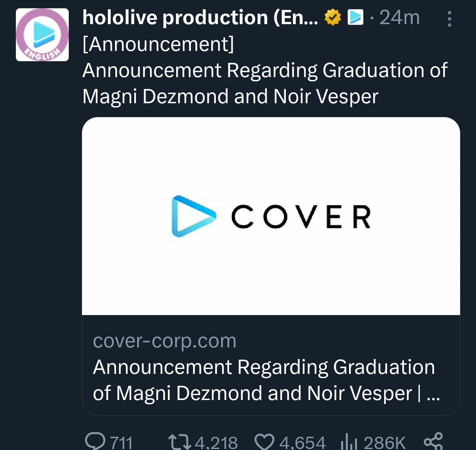
Task: Click the 4,654 likes count
Action: (302, 442)
